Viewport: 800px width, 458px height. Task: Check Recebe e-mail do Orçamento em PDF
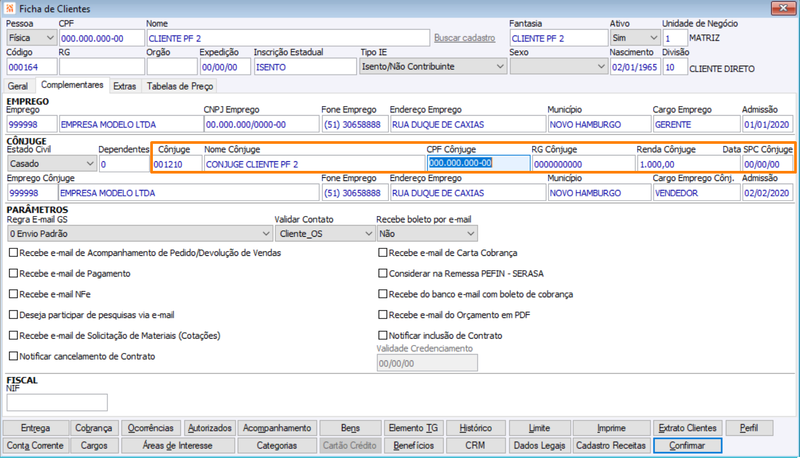[x=383, y=315]
